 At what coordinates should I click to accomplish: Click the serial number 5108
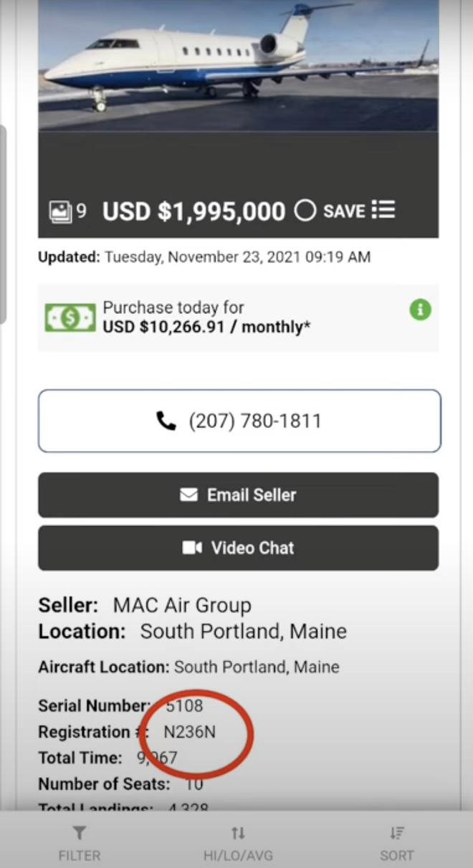pyautogui.click(x=184, y=706)
